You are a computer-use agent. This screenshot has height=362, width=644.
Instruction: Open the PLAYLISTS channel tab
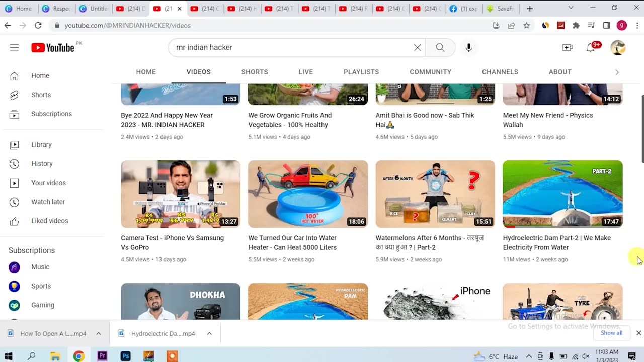361,72
